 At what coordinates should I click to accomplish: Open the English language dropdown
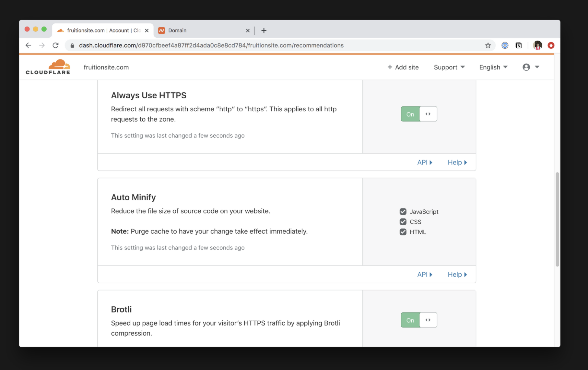point(493,67)
